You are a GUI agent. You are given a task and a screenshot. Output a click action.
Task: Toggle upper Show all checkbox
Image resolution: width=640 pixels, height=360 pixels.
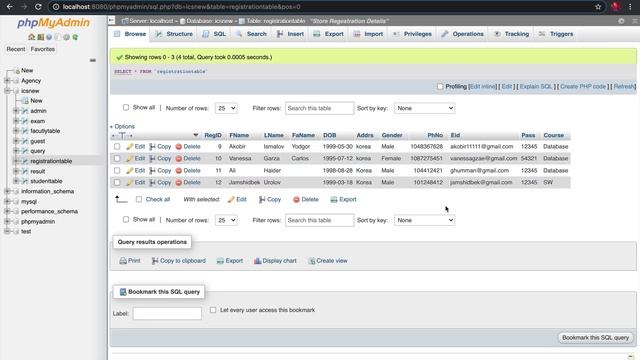(x=126, y=107)
